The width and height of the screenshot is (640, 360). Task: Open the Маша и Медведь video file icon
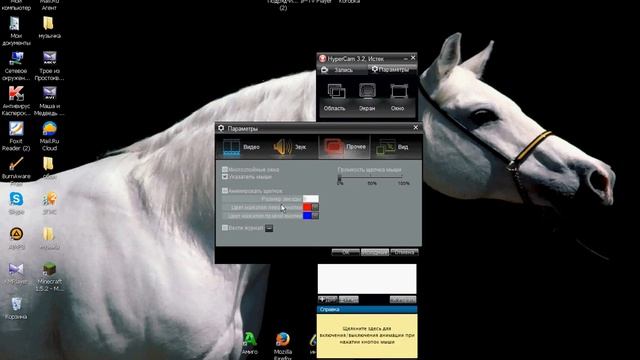49,101
